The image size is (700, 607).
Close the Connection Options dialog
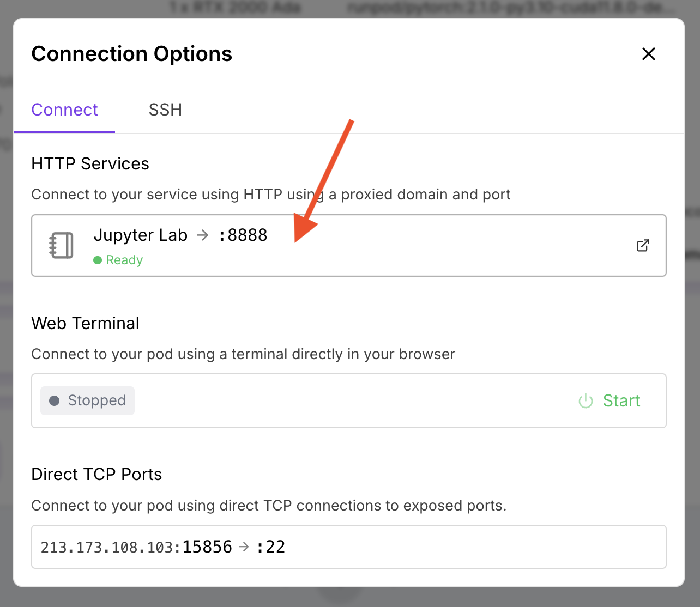click(x=648, y=54)
